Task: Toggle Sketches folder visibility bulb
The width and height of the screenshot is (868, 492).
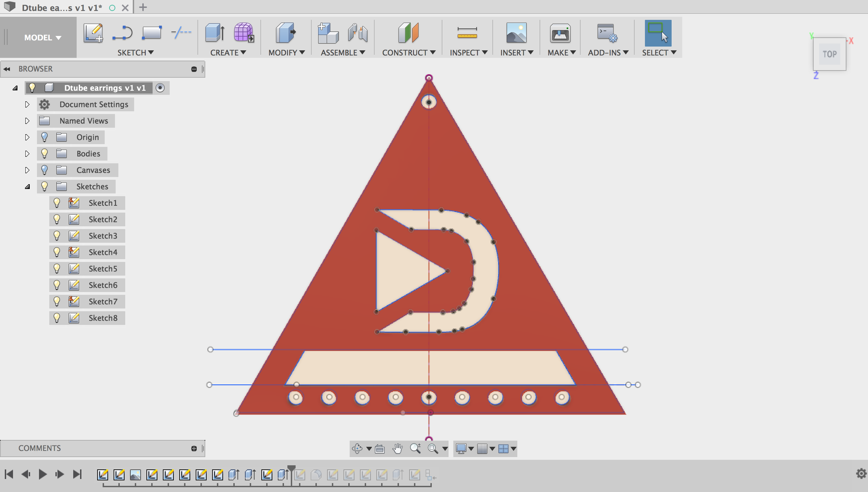Action: tap(44, 187)
